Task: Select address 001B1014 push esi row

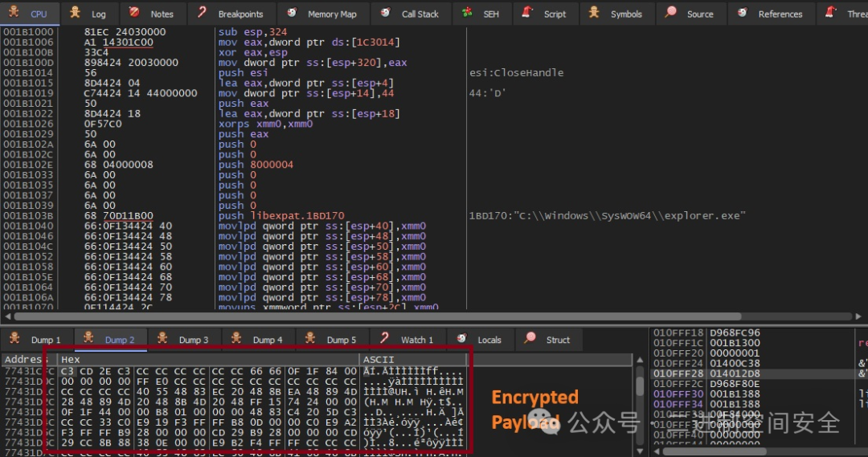Action: pyautogui.click(x=232, y=73)
